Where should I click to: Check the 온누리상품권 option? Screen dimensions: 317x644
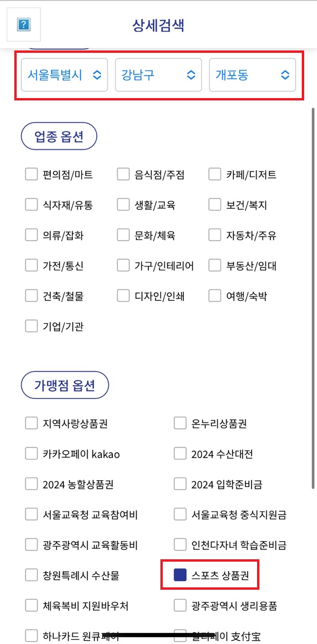coord(179,423)
